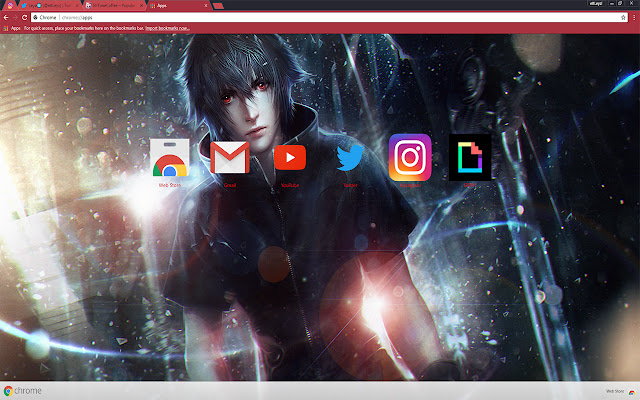
Task: Launch the Twitter bird app
Action: (x=350, y=158)
